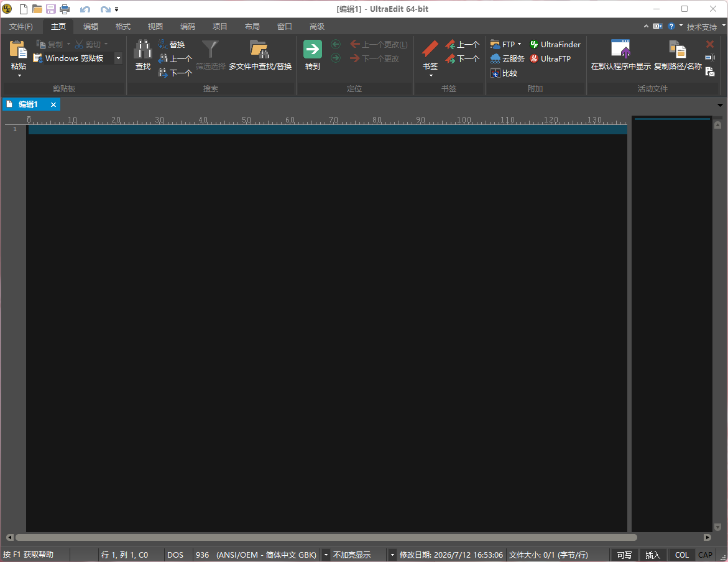Click the email active file icon

710,71
